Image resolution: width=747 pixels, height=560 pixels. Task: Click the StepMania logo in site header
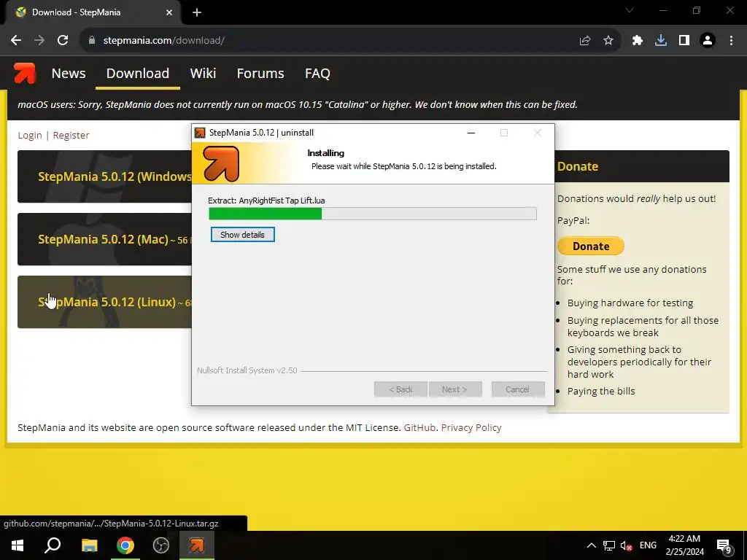tap(24, 74)
